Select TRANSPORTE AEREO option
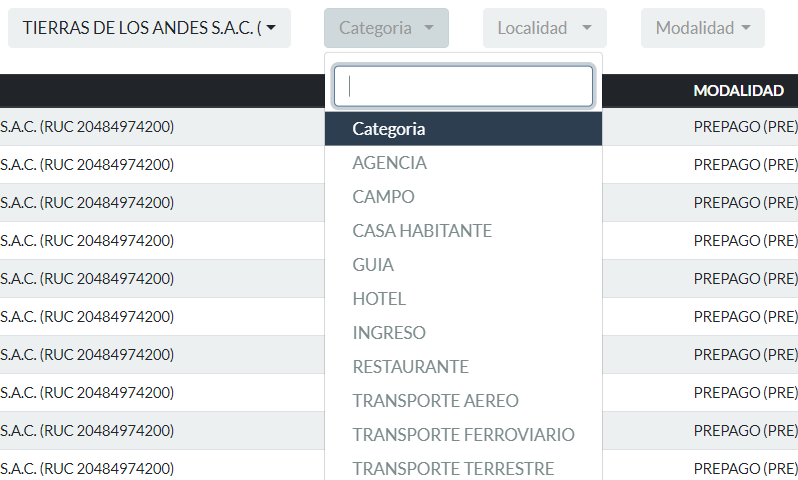798x480 pixels. 435,401
